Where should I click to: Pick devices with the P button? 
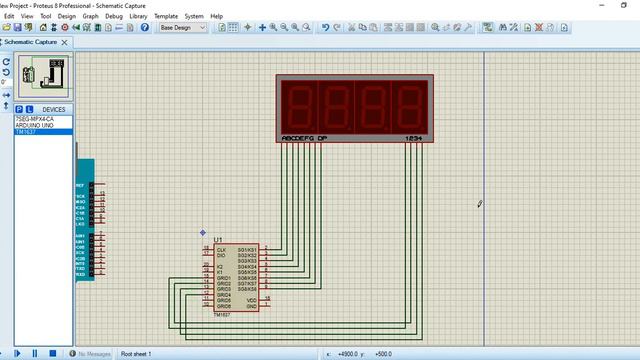19,109
